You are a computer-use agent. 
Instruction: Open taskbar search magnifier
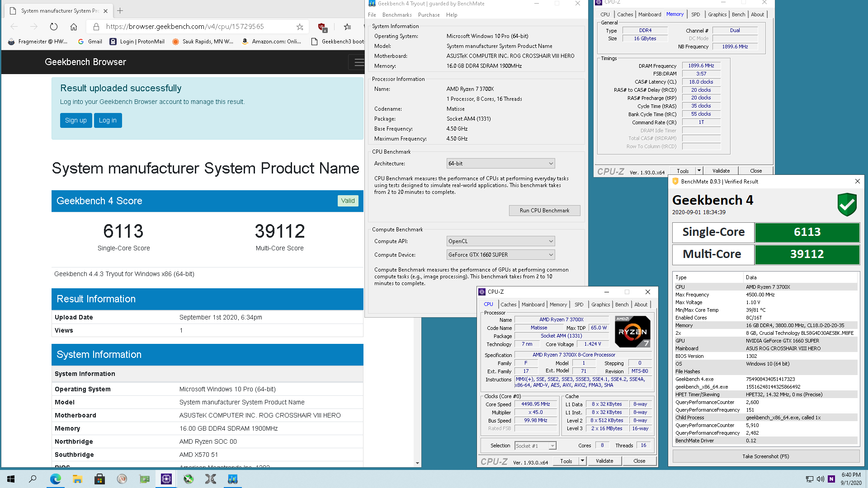coord(33,479)
